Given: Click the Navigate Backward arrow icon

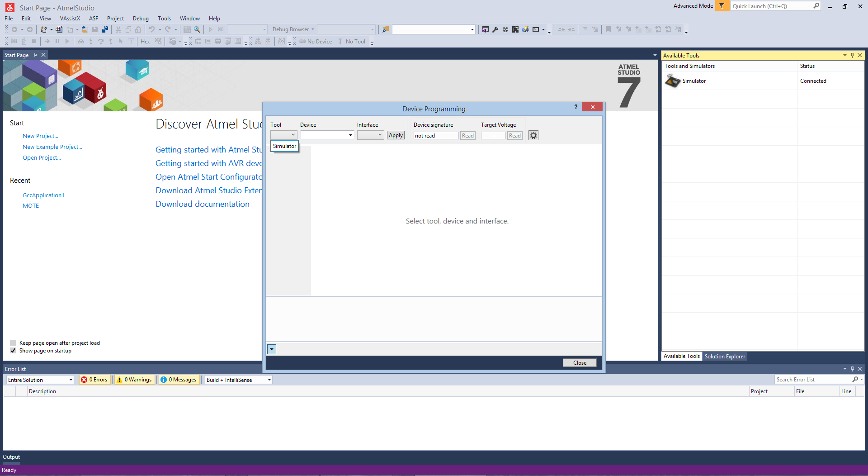Looking at the screenshot, I should click(x=14, y=29).
